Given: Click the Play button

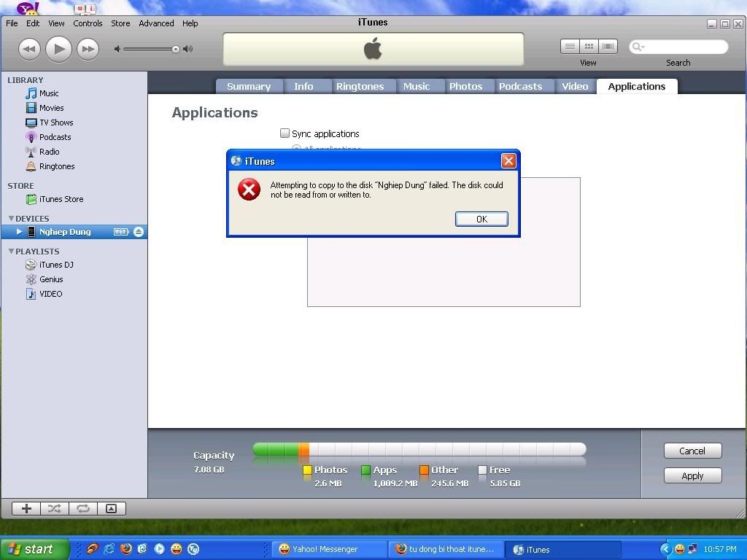Looking at the screenshot, I should point(58,49).
